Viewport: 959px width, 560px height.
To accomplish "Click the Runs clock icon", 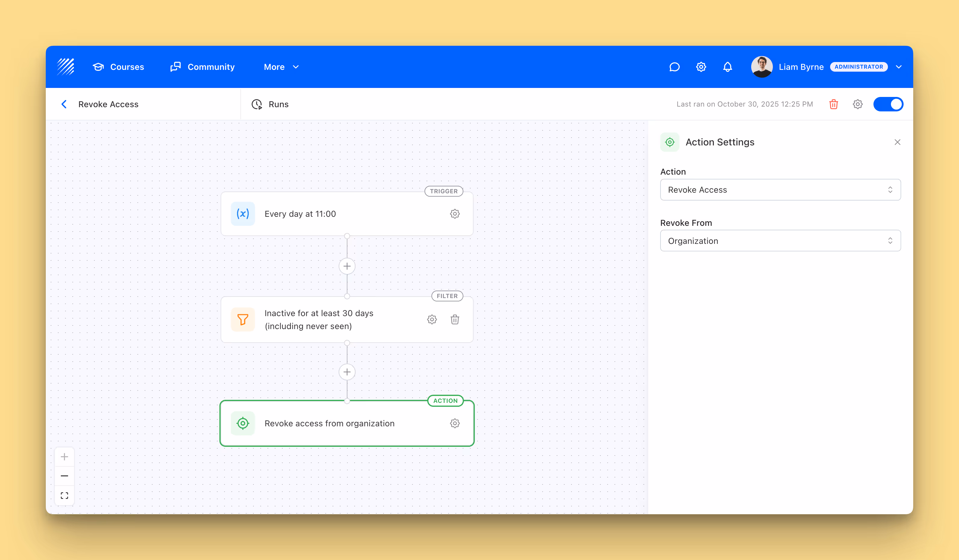I will [x=257, y=104].
